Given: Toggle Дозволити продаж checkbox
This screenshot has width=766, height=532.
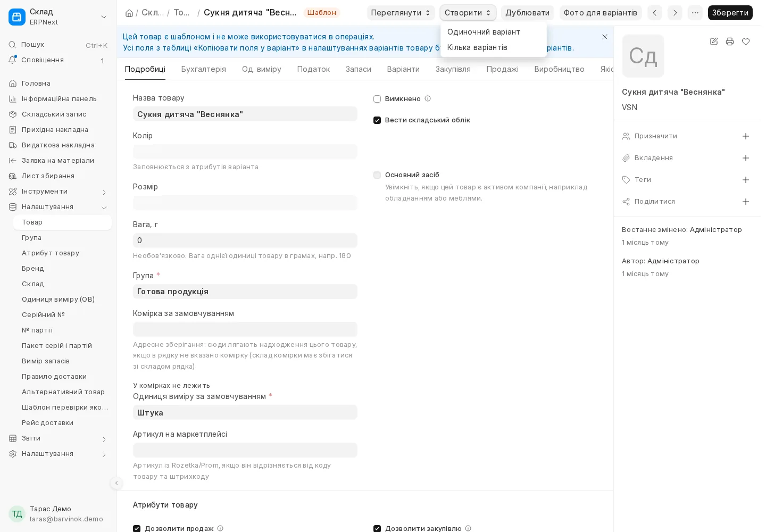Looking at the screenshot, I should point(137,528).
